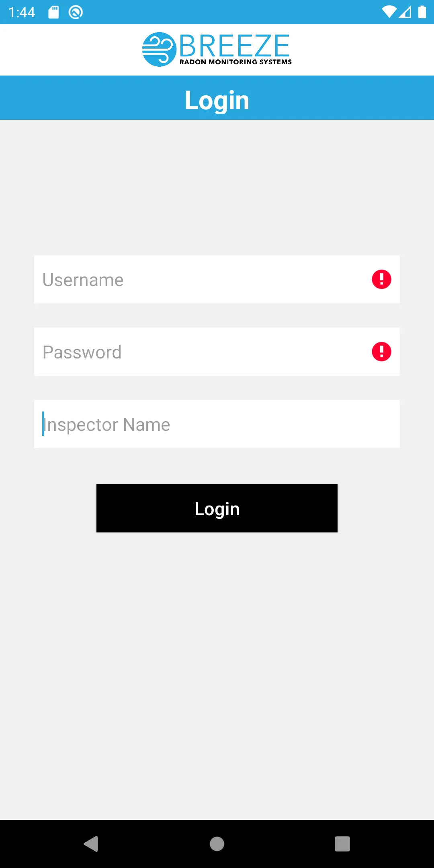The height and width of the screenshot is (868, 434).
Task: Tap the BREEZE wordmark in the header
Action: pos(235,45)
